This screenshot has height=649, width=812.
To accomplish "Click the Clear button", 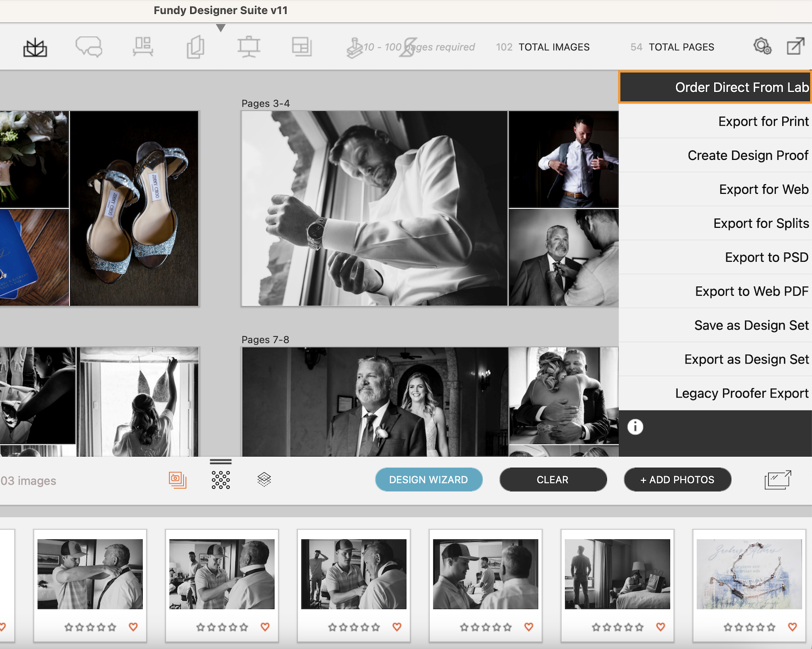I will [x=553, y=480].
